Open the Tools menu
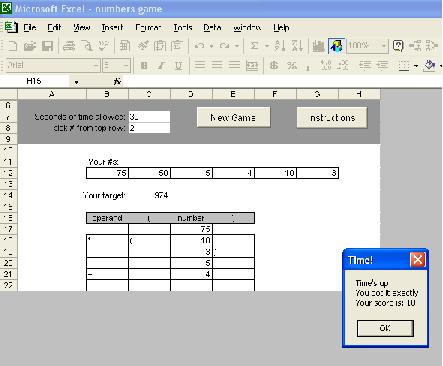The width and height of the screenshot is (443, 366). (183, 28)
